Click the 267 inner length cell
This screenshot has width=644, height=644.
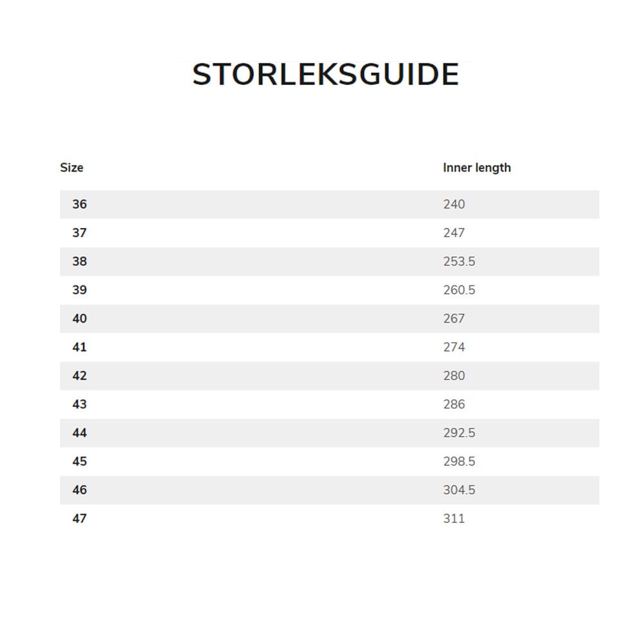454,319
